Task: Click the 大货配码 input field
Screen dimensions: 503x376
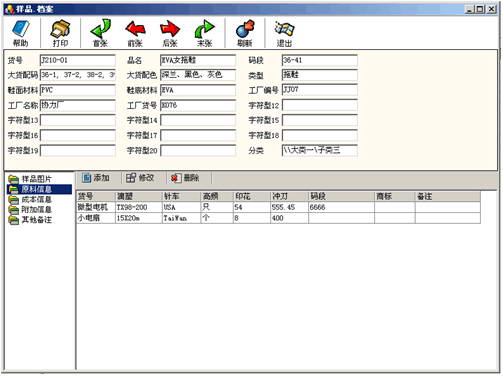Action: pos(78,75)
